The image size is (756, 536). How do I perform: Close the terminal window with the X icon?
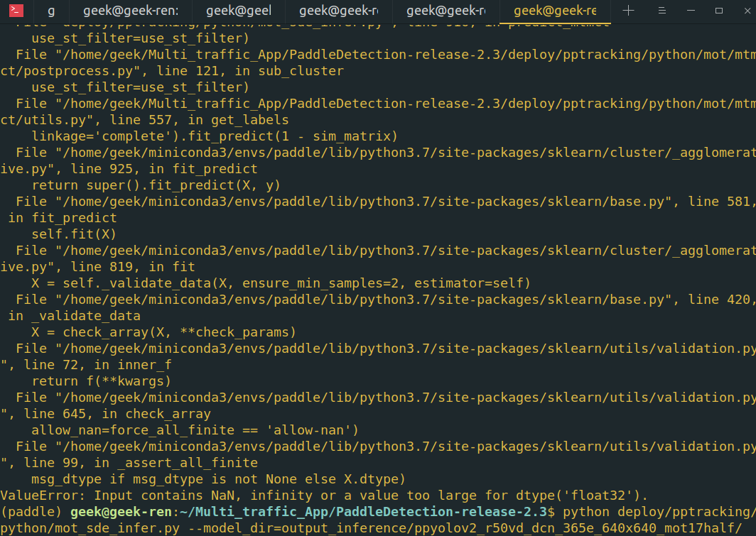tap(746, 11)
